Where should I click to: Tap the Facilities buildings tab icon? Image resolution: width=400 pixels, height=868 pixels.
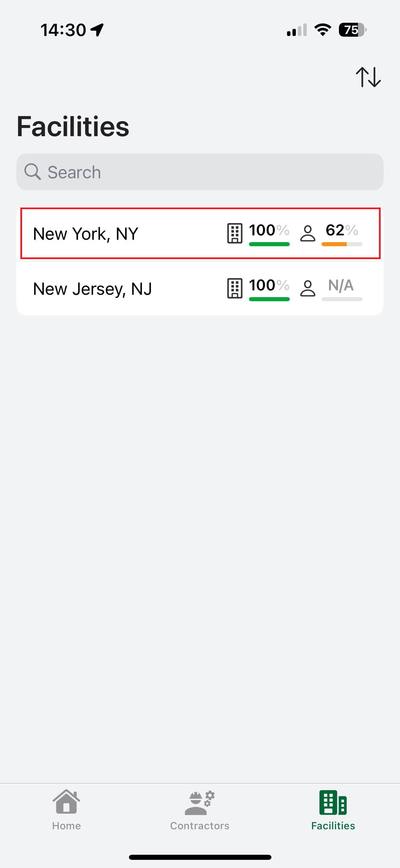click(x=333, y=802)
